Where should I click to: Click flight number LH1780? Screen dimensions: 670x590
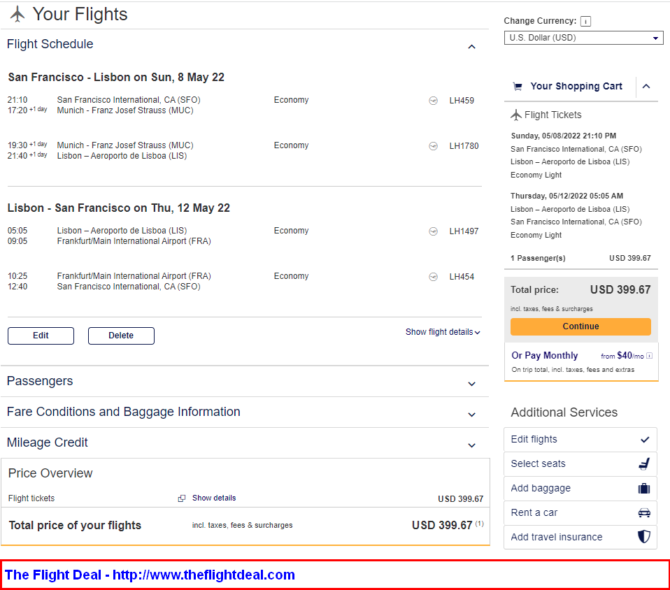[464, 146]
